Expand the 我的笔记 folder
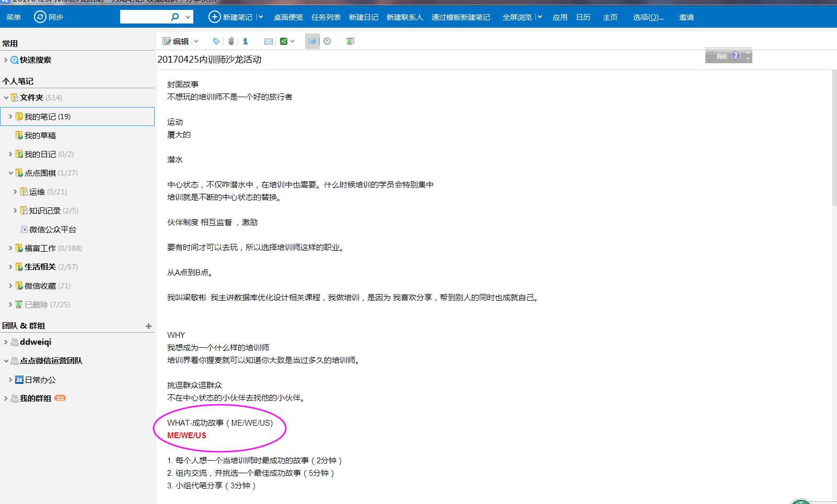The height and width of the screenshot is (504, 837). (x=10, y=116)
